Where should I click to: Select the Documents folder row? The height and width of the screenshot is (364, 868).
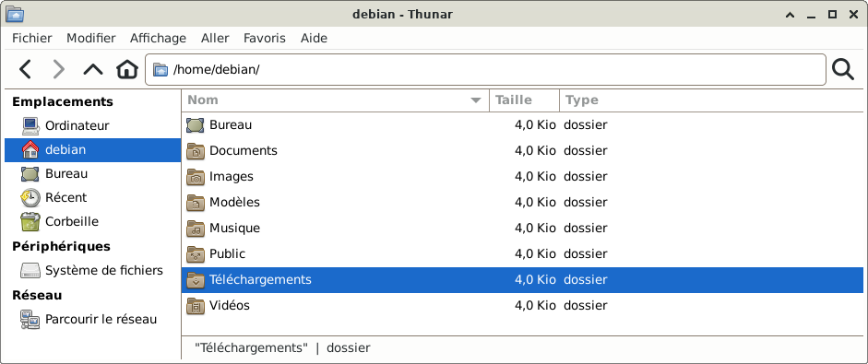click(522, 150)
